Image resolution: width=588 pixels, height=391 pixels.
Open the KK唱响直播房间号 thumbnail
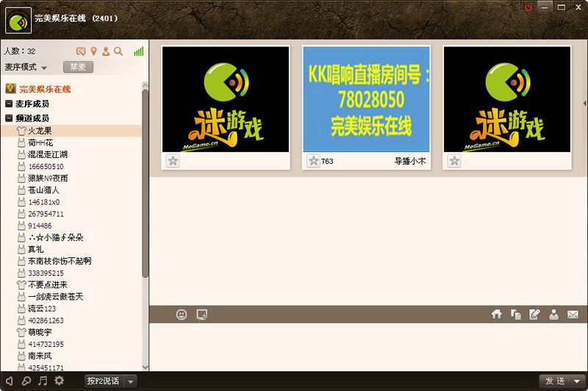tap(366, 99)
